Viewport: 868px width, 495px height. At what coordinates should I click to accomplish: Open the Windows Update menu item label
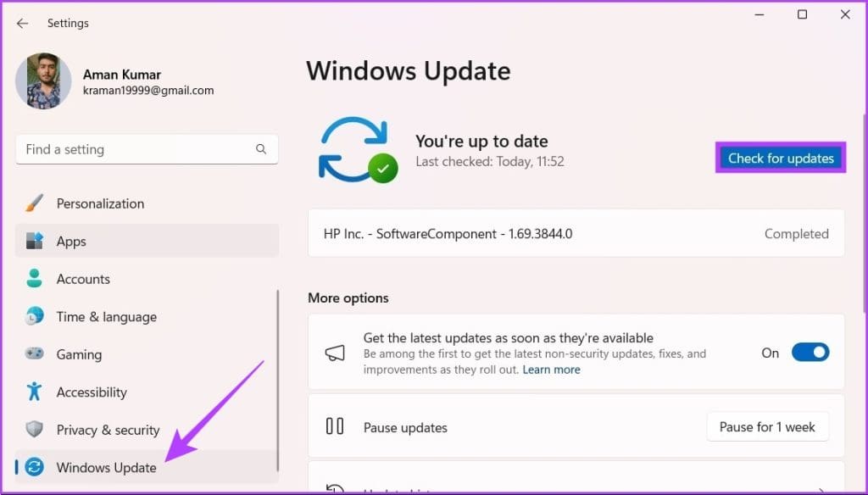click(x=106, y=467)
